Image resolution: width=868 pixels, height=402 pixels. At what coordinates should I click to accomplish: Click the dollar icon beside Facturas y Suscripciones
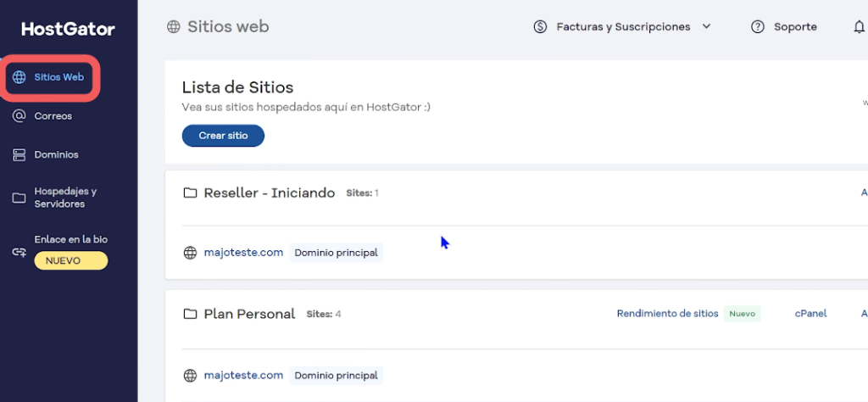click(540, 26)
